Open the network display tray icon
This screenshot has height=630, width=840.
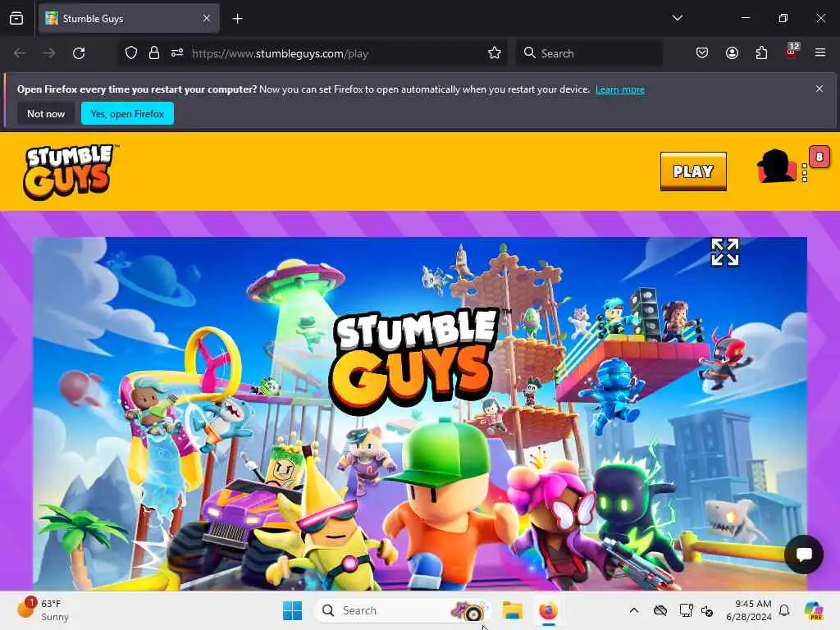(687, 610)
